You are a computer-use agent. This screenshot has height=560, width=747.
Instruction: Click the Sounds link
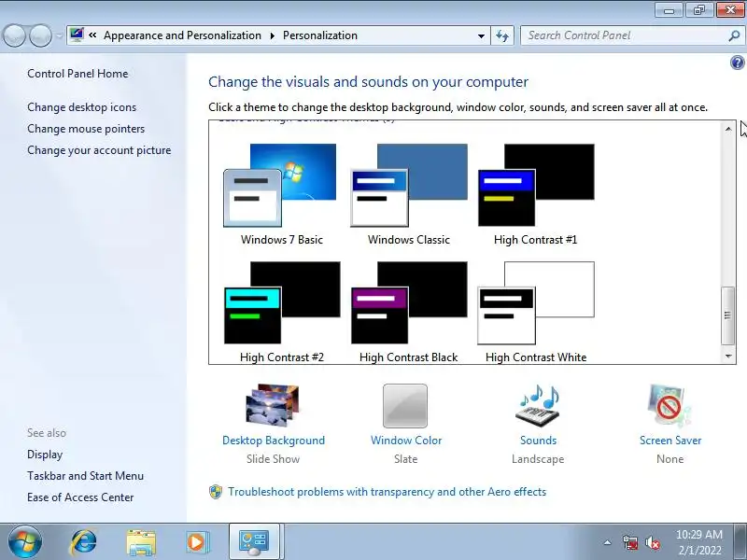[x=538, y=441]
